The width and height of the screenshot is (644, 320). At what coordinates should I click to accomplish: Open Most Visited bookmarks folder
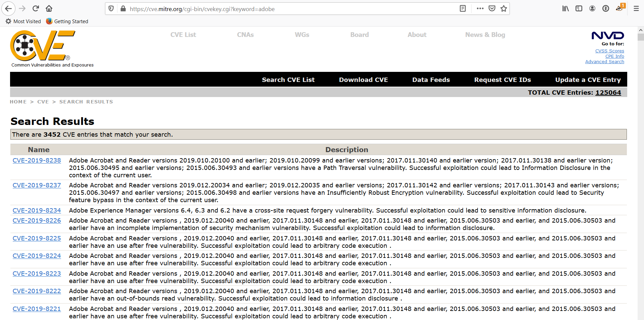pos(23,21)
